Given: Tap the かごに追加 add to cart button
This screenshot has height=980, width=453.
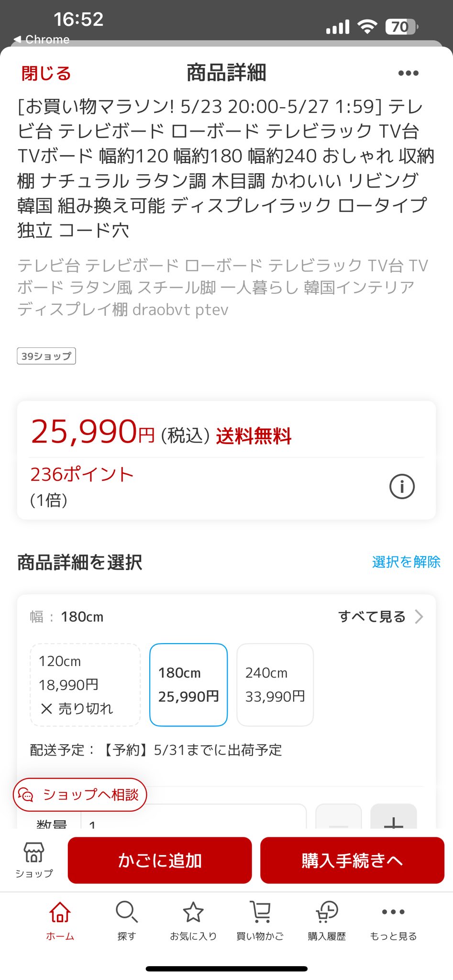Looking at the screenshot, I should click(x=160, y=860).
